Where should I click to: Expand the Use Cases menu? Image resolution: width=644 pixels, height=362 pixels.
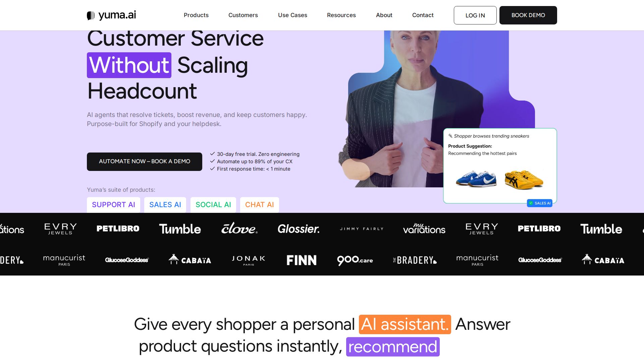(292, 15)
